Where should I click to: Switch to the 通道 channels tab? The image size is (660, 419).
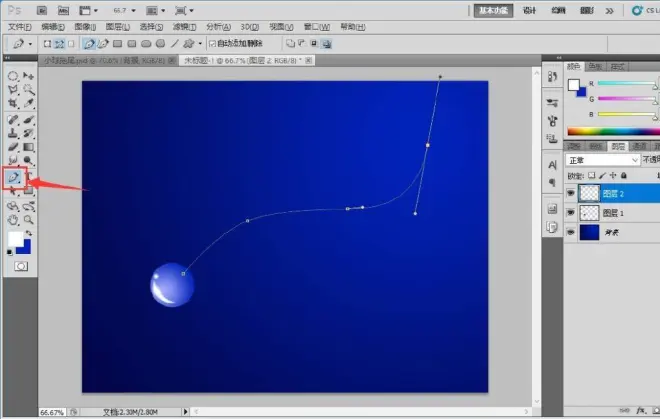[639, 146]
